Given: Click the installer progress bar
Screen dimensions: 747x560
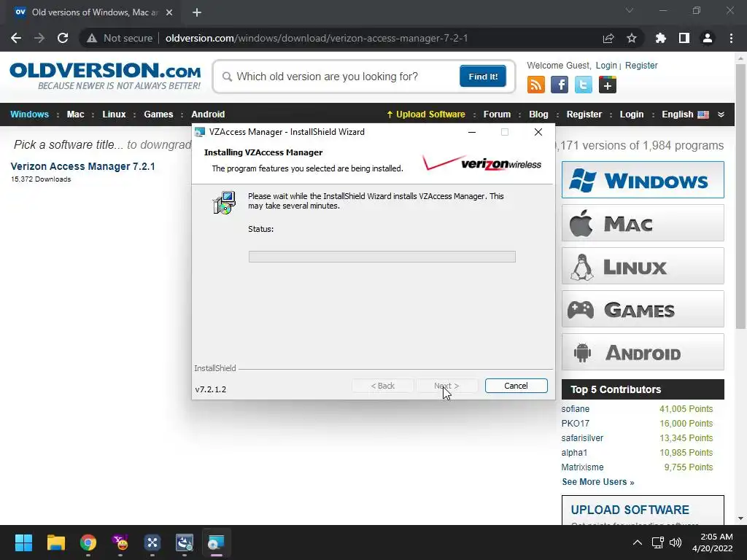Looking at the screenshot, I should [x=382, y=257].
